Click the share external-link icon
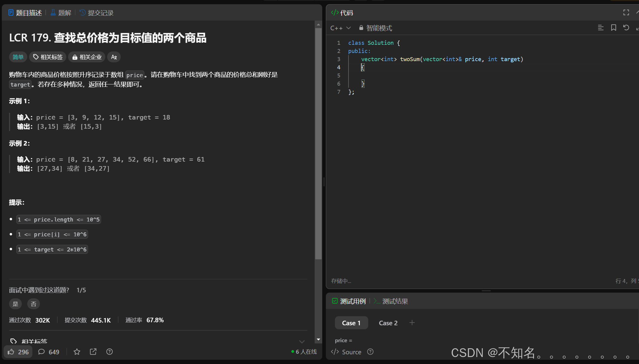This screenshot has height=364, width=639. click(93, 352)
